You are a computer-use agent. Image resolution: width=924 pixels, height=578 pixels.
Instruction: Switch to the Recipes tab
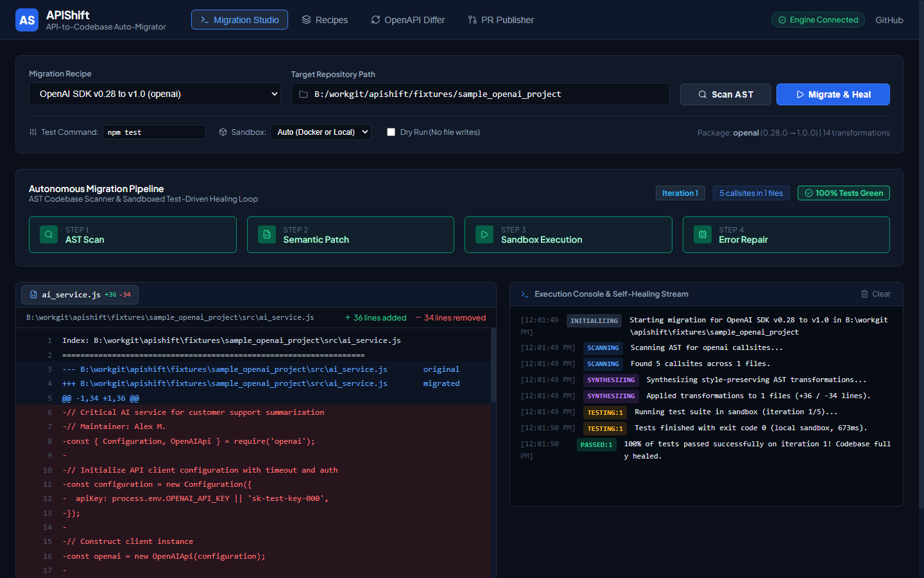click(325, 20)
